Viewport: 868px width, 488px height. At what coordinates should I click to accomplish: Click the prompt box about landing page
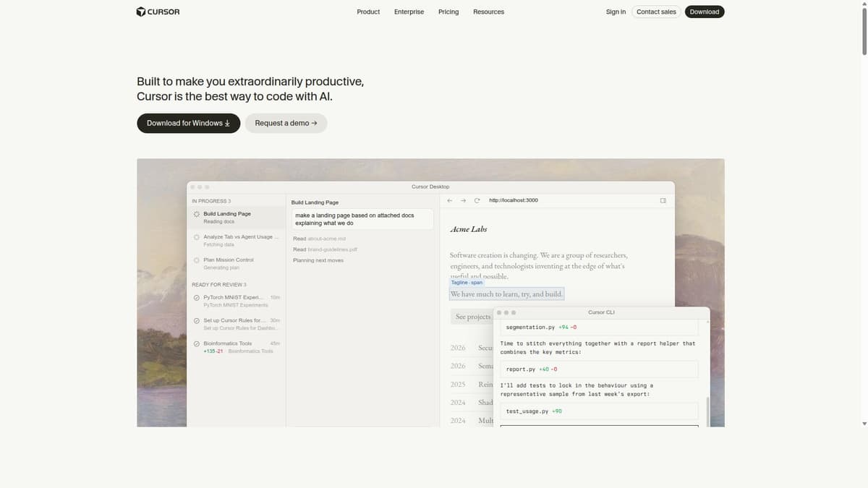(363, 219)
